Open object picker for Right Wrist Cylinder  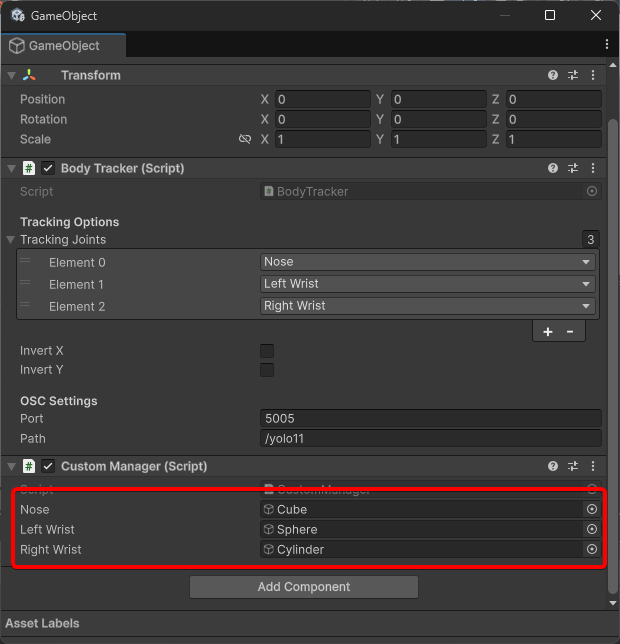(592, 549)
